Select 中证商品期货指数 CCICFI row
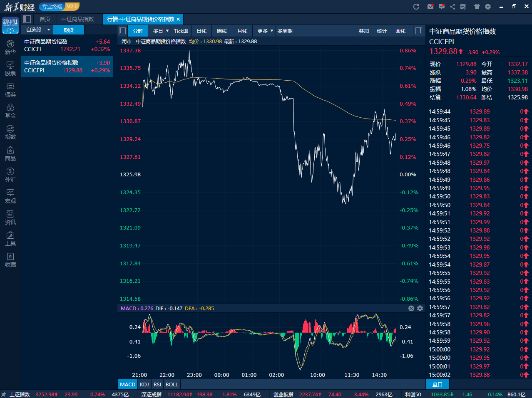 [x=67, y=45]
